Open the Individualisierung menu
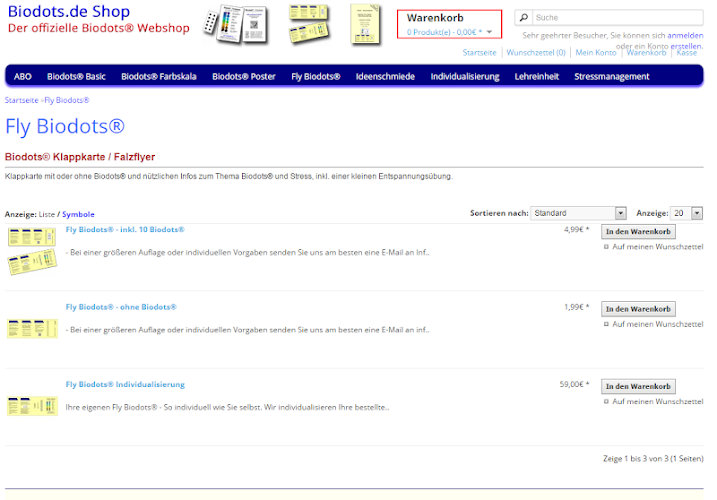Screen dimensions: 717x500 (465, 76)
